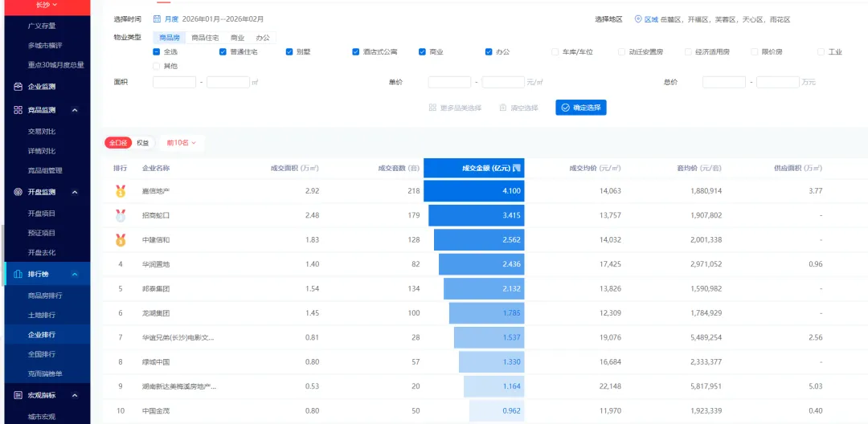Click the location pin icon beside 区域

coord(638,19)
